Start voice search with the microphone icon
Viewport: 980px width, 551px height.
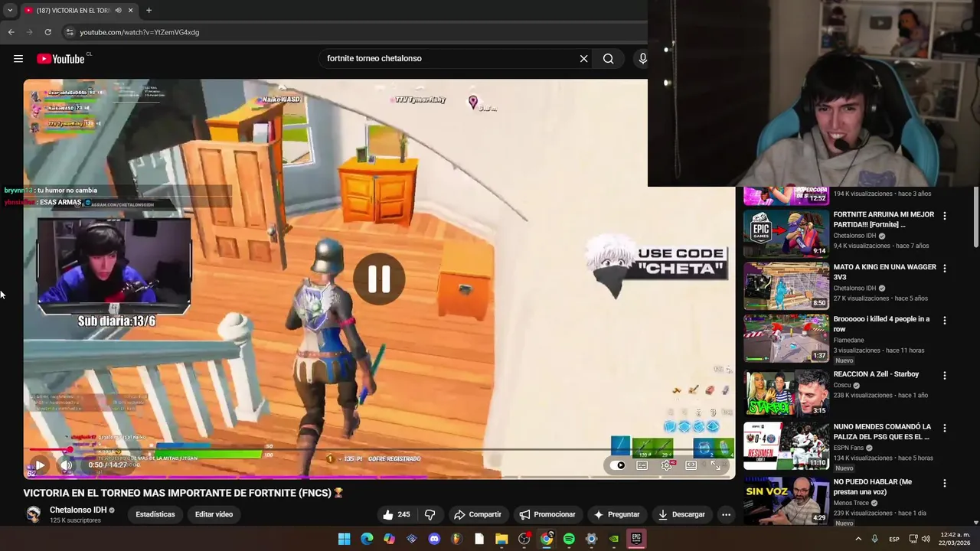click(642, 58)
